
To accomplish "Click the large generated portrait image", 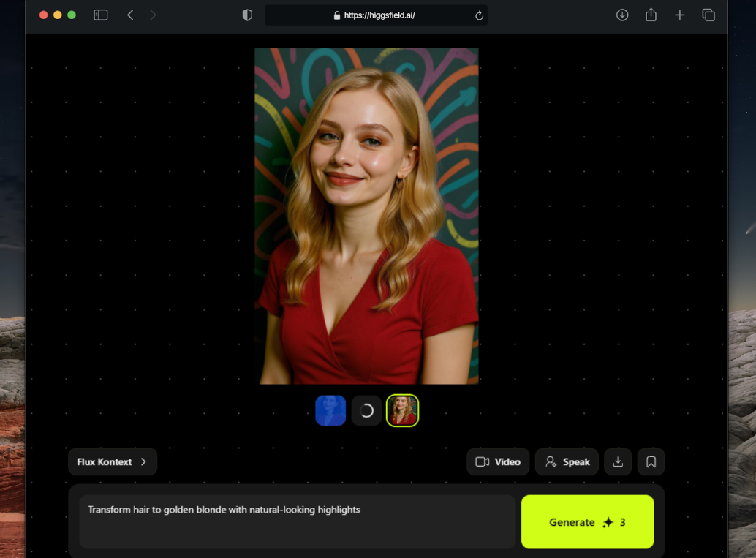I will coord(366,216).
